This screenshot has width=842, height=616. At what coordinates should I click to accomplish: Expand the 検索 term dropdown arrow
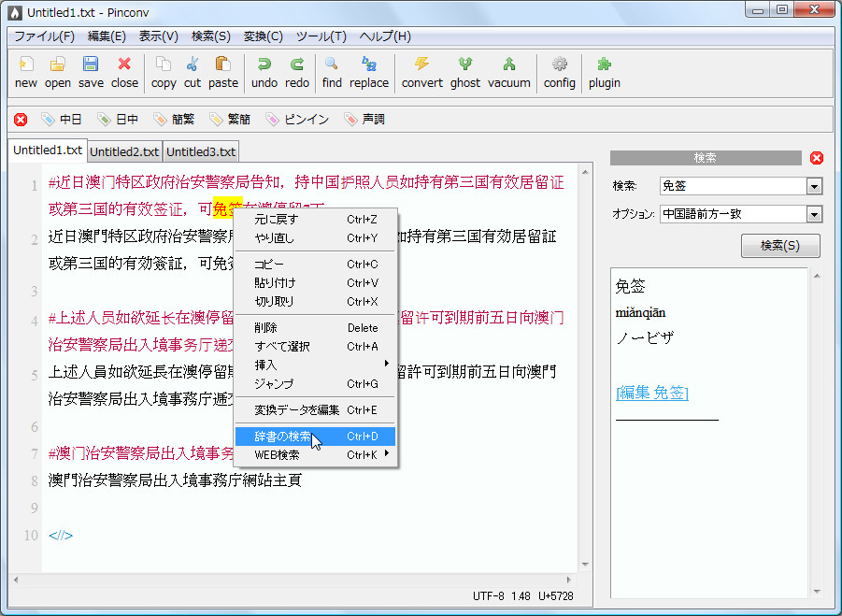click(x=814, y=186)
